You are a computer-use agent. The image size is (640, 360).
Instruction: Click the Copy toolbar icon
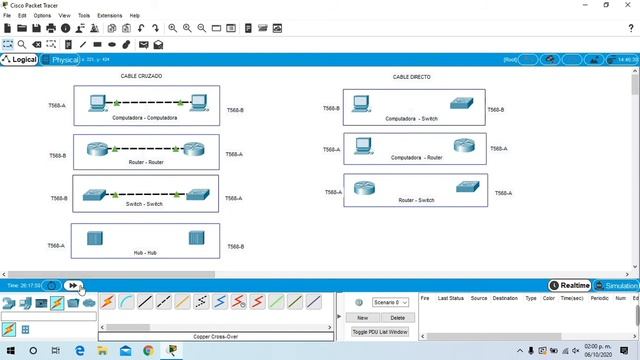click(x=112, y=28)
